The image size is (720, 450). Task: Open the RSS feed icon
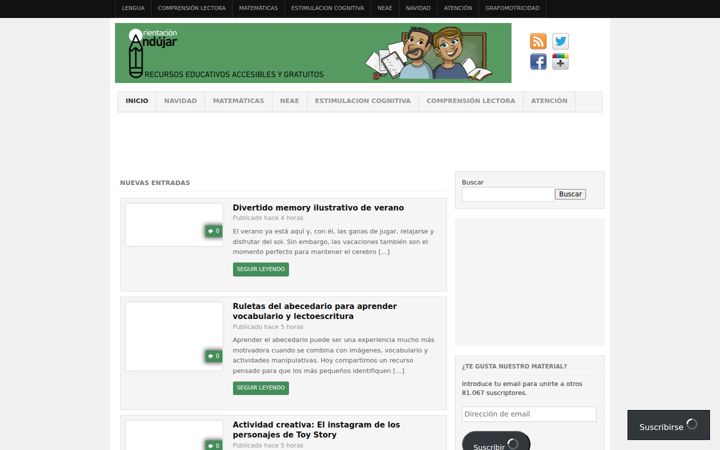[538, 41]
